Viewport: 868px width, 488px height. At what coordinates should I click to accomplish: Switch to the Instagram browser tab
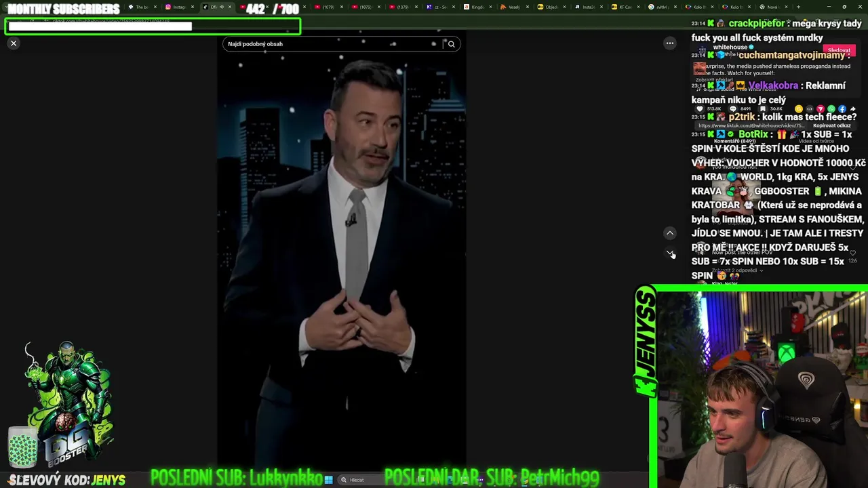179,7
